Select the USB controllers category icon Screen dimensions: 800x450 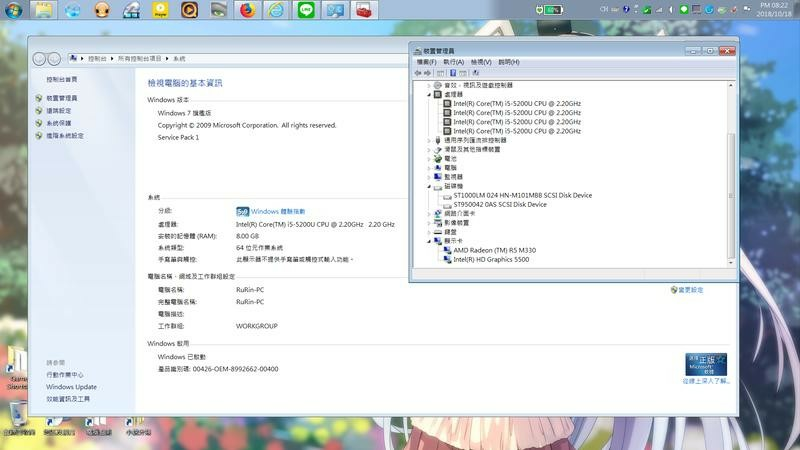pos(438,140)
